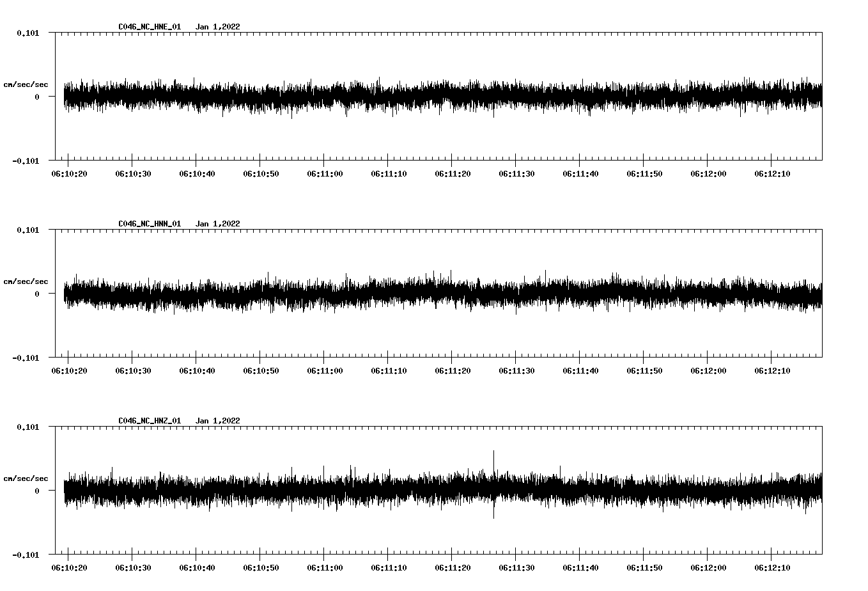This screenshot has height=591, width=868.
Task: Click the zero axis label on HNN plot
Action: [36, 294]
